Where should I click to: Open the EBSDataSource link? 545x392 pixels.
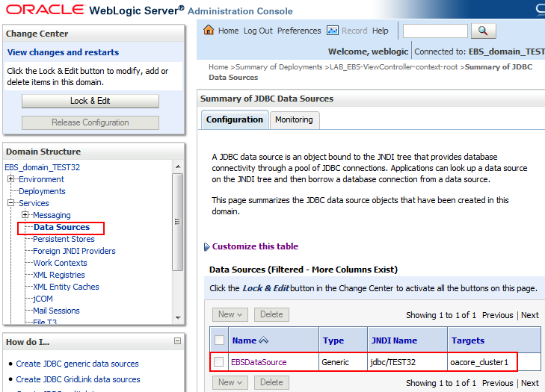pyautogui.click(x=259, y=362)
